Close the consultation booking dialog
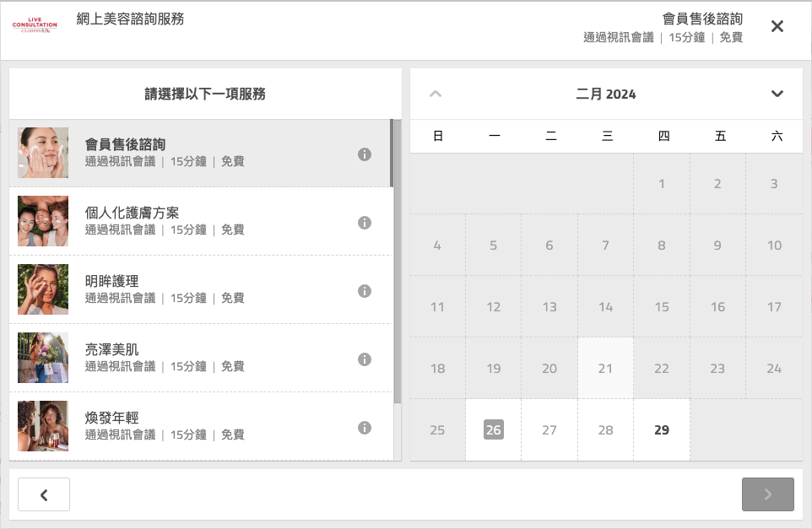This screenshot has height=529, width=812. click(777, 26)
